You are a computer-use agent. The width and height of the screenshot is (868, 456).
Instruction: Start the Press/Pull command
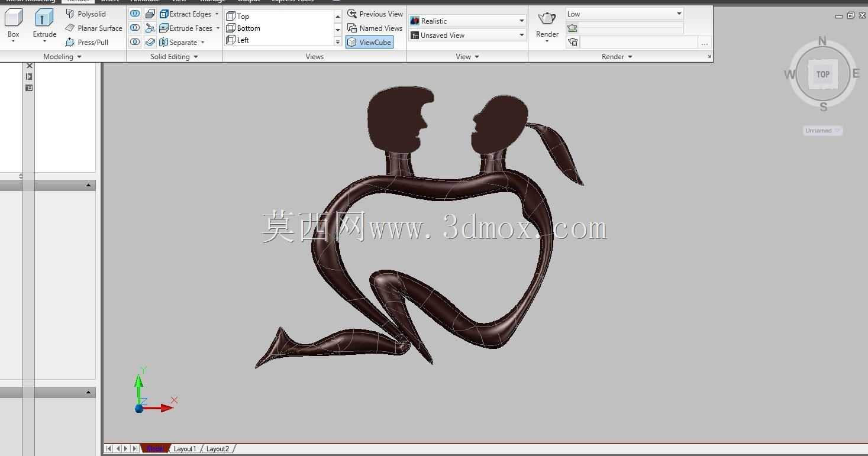pyautogui.click(x=87, y=42)
